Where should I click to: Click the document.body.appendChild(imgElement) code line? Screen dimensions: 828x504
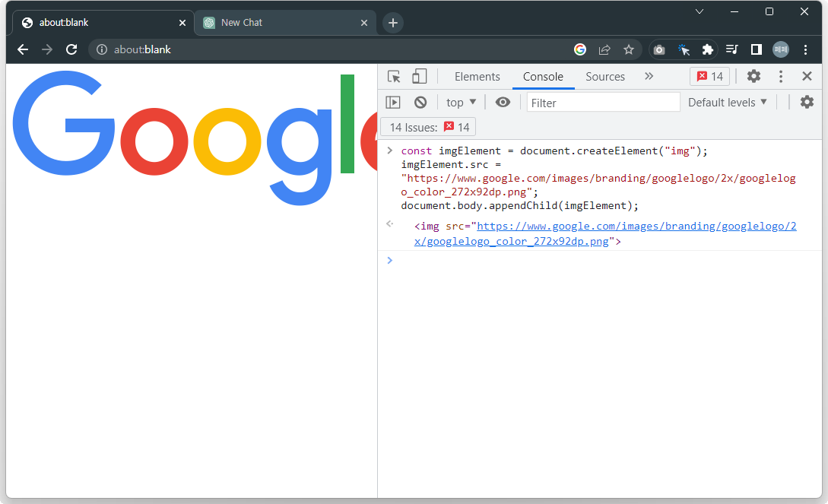point(519,206)
